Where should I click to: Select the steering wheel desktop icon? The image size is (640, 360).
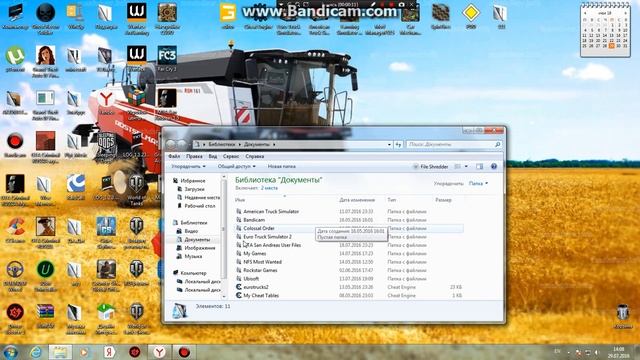pyautogui.click(x=15, y=269)
